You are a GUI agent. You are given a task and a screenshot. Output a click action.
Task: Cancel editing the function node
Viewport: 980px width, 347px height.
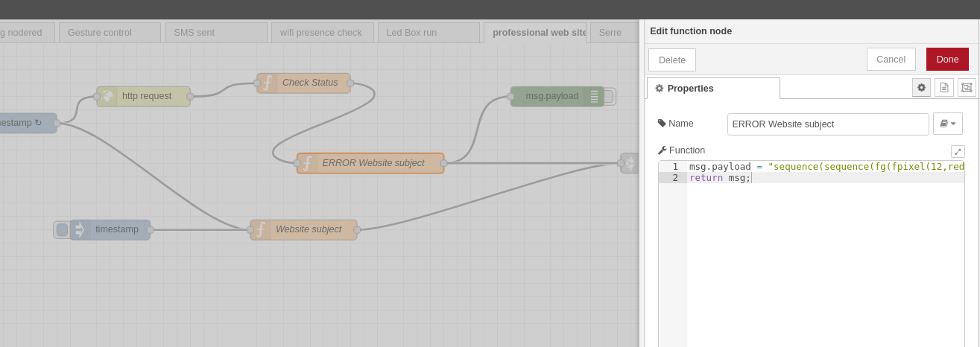pyautogui.click(x=891, y=60)
